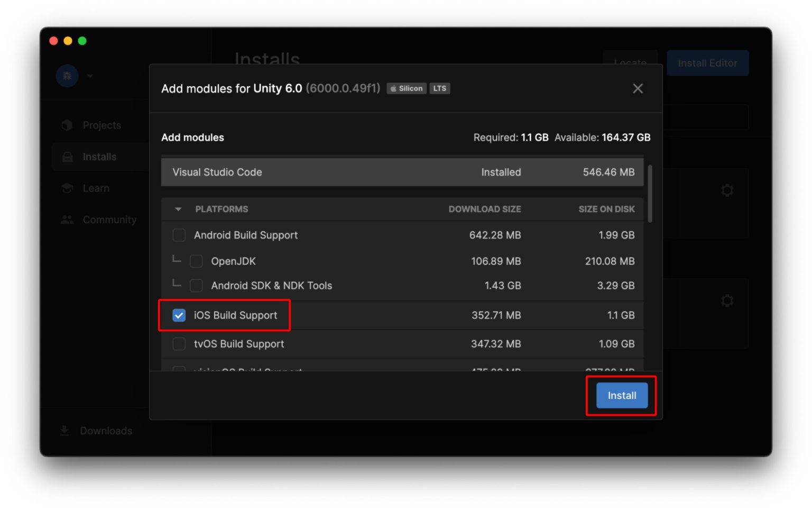Click the Learn graduation cap icon
This screenshot has height=510, width=812.
pos(67,188)
